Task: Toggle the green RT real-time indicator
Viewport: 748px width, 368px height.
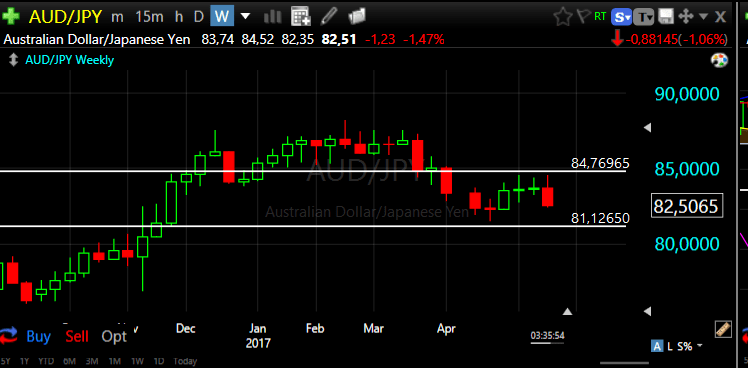Action: pos(600,17)
